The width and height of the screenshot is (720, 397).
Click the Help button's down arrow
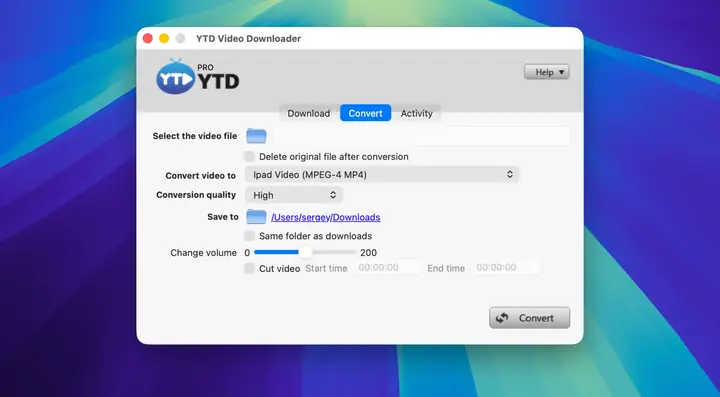click(561, 72)
